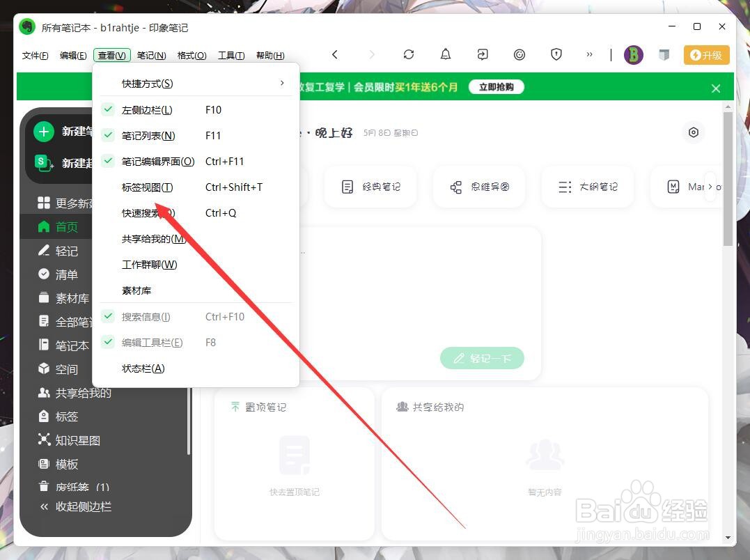Image resolution: width=750 pixels, height=560 pixels.
Task: Click the 置顶笔记 panel header
Action: coord(259,407)
